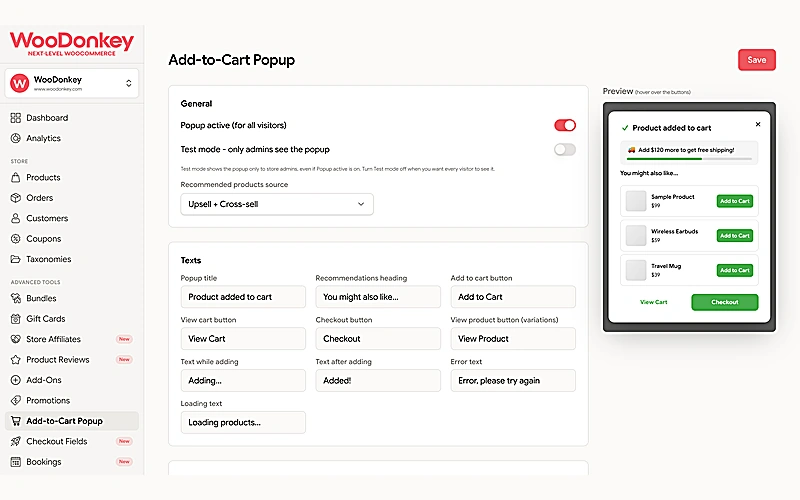Edit Text while adding field
Image resolution: width=800 pixels, height=500 pixels.
pos(243,381)
